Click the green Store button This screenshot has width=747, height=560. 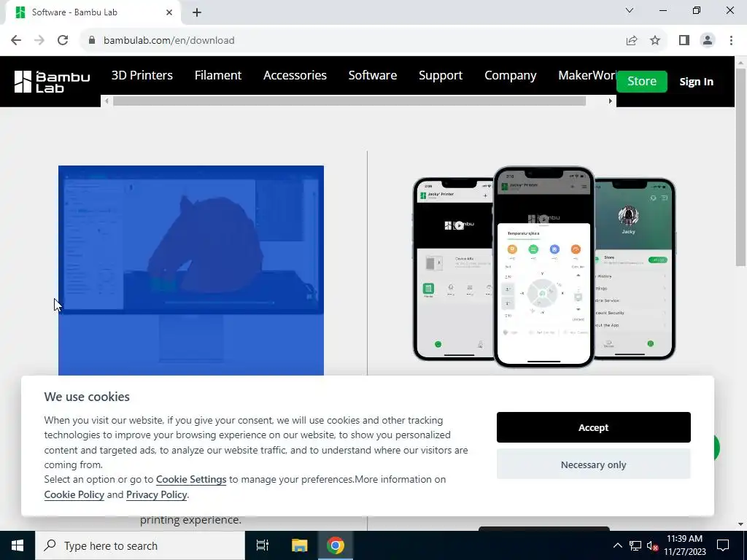tap(642, 81)
